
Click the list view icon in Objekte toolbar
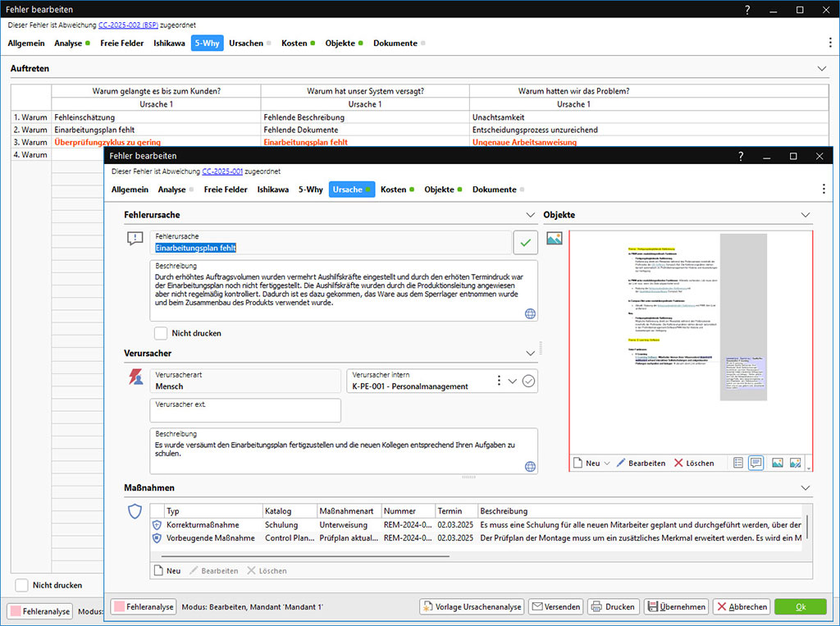pyautogui.click(x=737, y=463)
